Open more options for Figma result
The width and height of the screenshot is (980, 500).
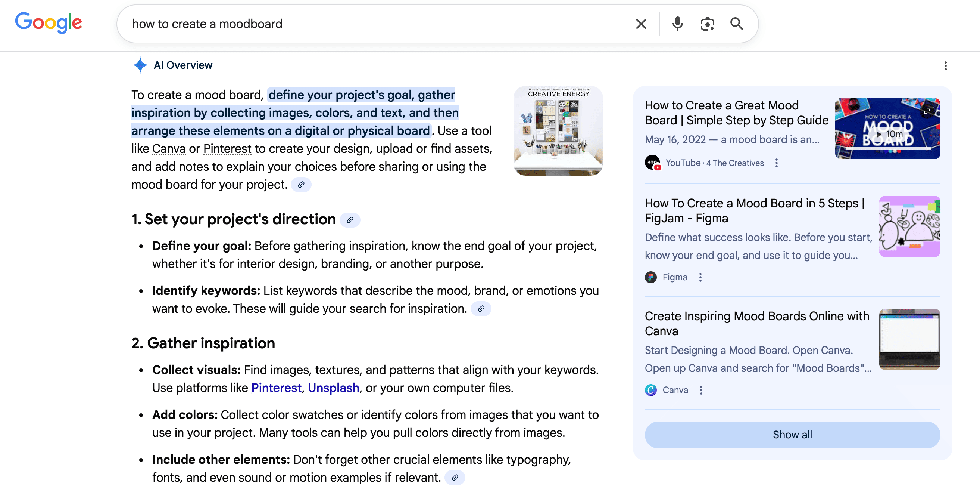pyautogui.click(x=700, y=277)
